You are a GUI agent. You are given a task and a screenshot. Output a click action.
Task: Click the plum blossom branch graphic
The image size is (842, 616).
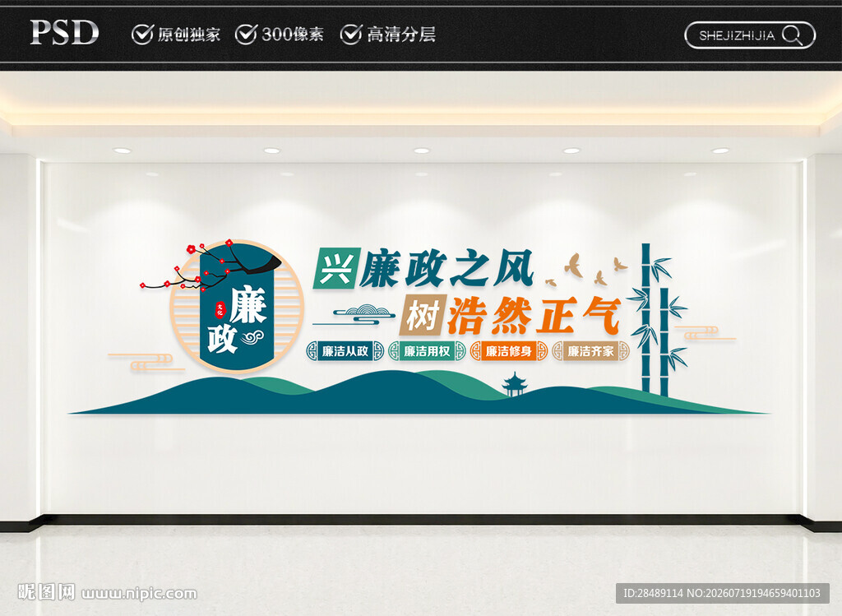pos(210,266)
